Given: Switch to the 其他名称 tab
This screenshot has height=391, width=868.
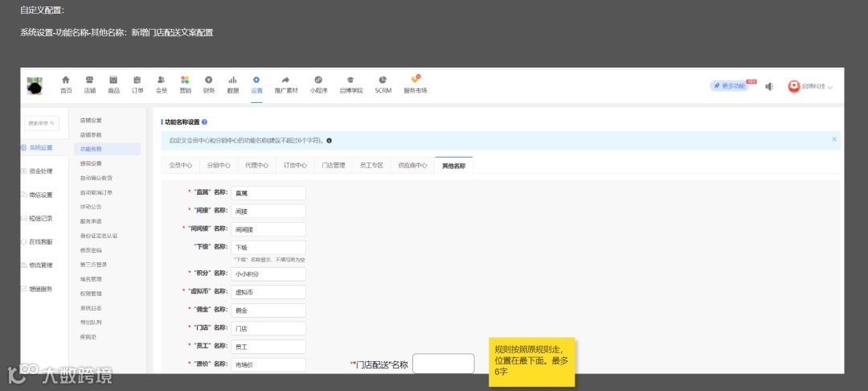Looking at the screenshot, I should pyautogui.click(x=454, y=165).
